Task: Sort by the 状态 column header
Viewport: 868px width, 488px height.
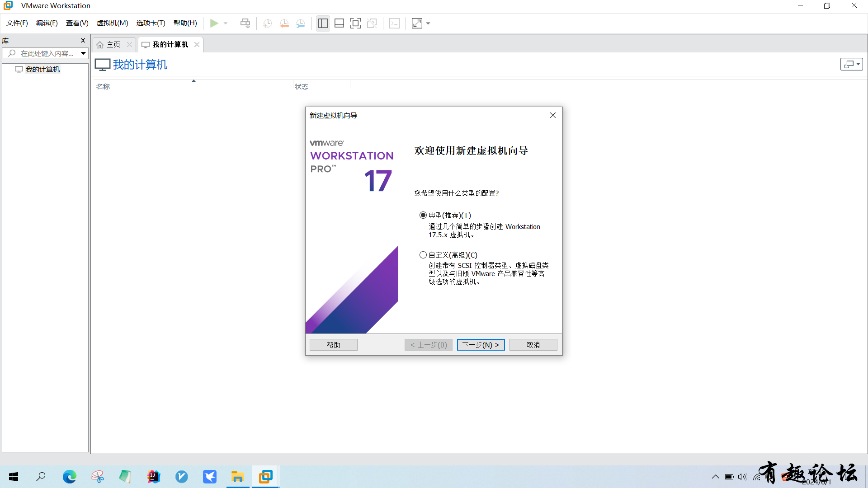Action: tap(302, 86)
